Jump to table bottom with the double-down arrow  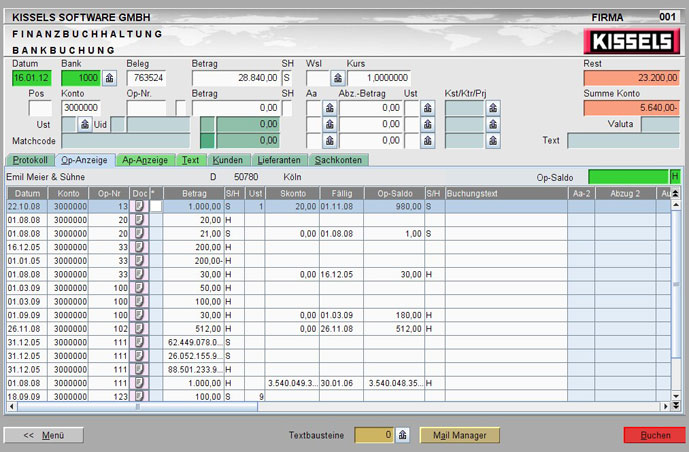click(x=675, y=405)
